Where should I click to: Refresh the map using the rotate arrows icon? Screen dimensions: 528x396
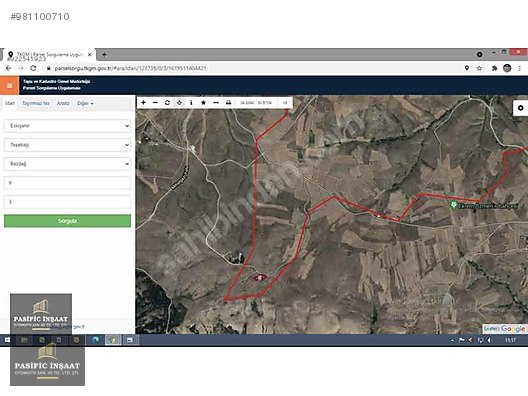[167, 102]
